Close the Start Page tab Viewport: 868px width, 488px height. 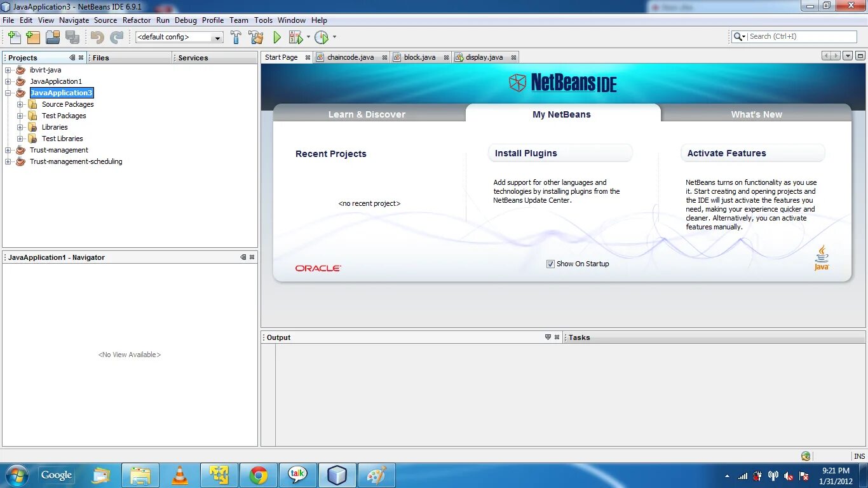coord(308,57)
